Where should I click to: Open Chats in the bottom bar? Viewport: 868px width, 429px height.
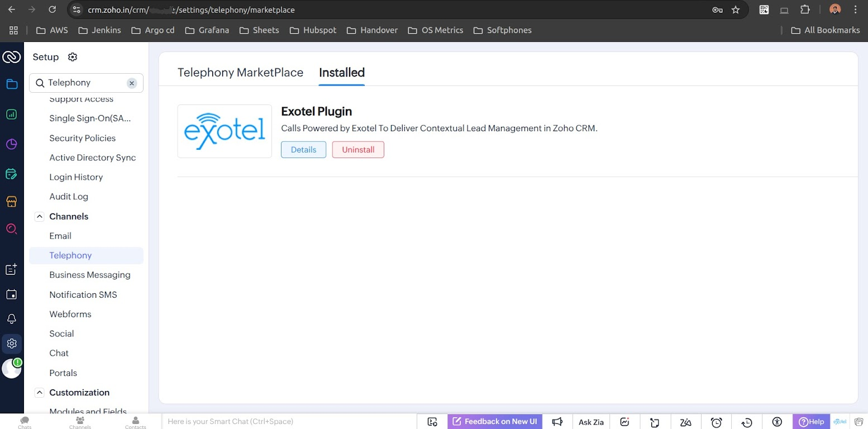coord(25,422)
